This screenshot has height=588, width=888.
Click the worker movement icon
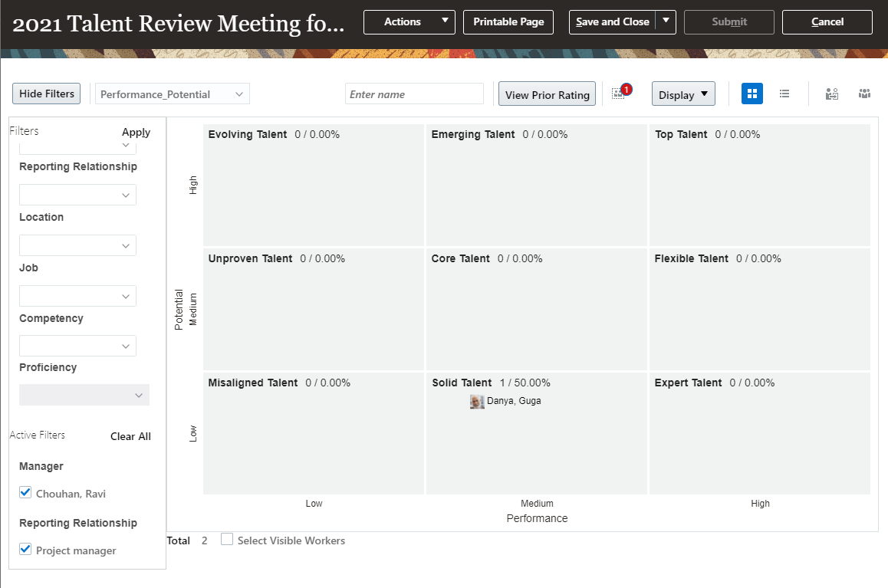[831, 94]
